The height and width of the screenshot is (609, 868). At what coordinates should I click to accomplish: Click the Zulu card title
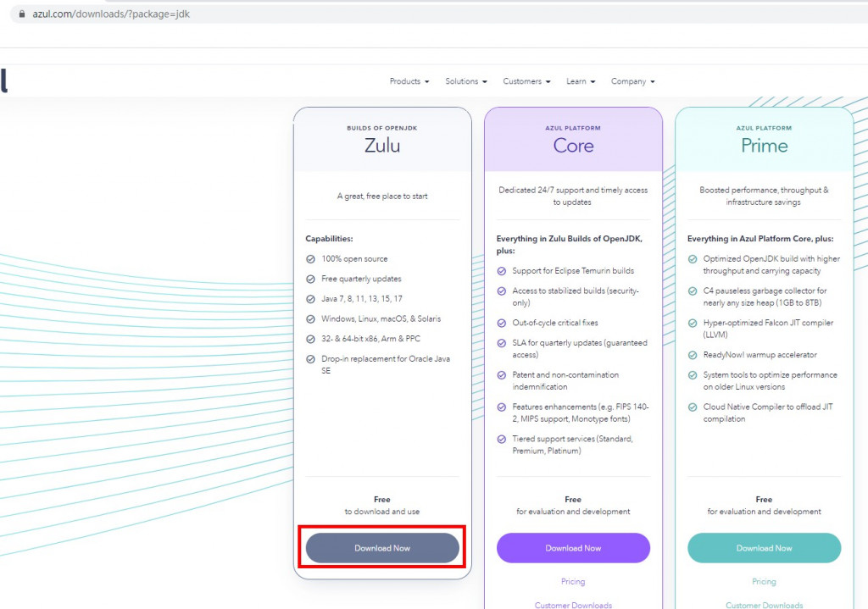[x=382, y=146]
